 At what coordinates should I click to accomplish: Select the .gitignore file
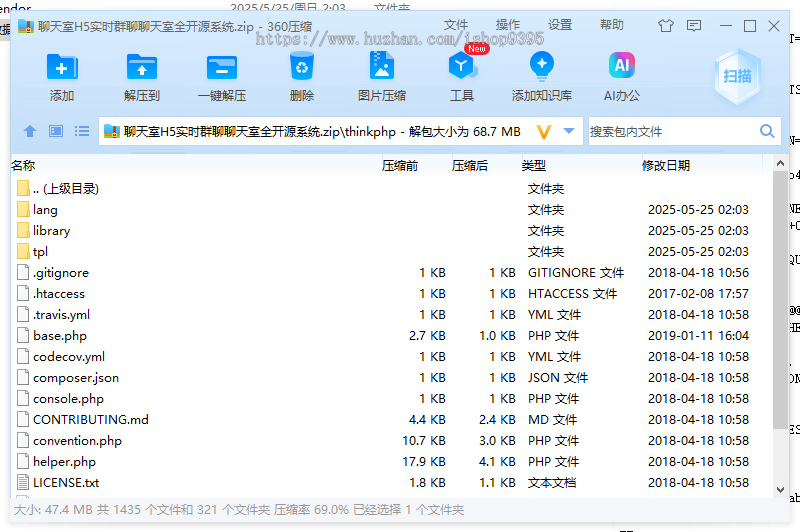391,272
